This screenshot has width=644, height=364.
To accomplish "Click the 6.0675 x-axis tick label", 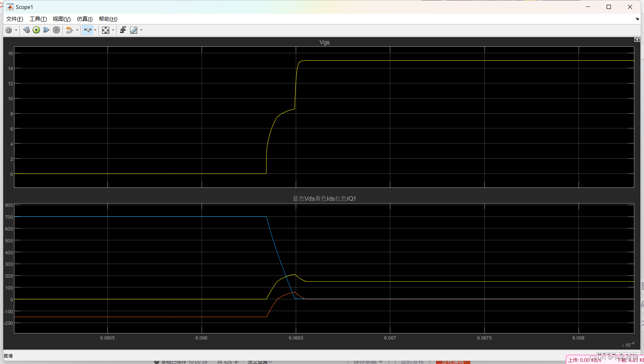I will coord(484,338).
